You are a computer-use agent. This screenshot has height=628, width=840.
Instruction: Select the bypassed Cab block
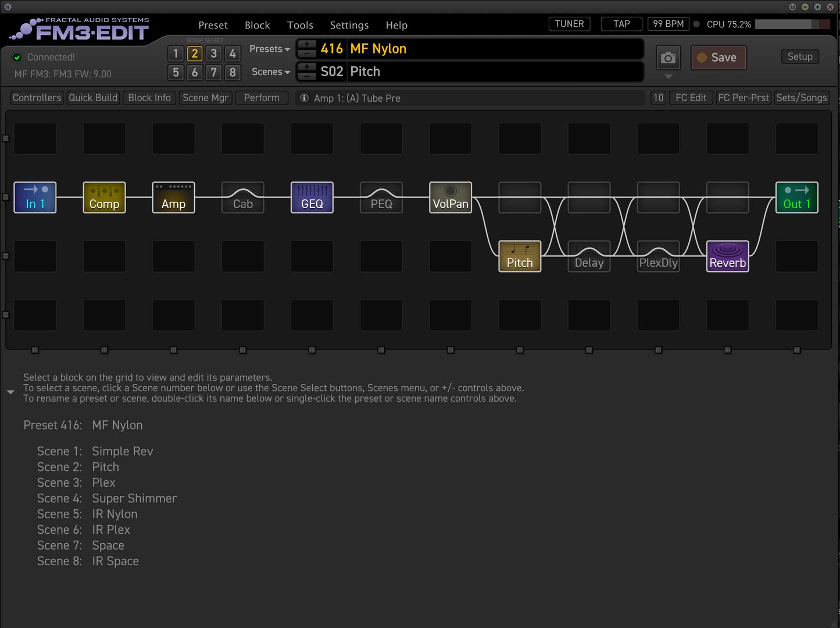coord(242,198)
